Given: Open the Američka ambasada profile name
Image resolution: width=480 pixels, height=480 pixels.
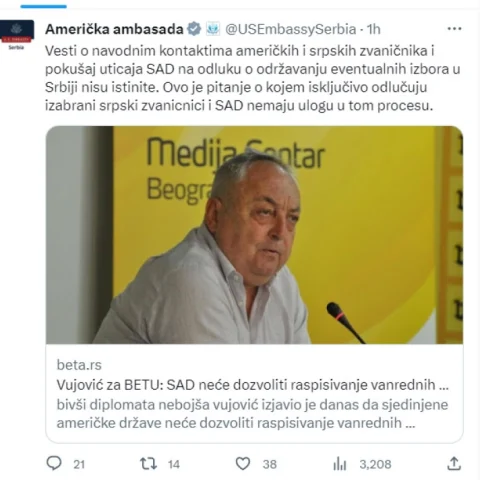Looking at the screenshot, I should (x=114, y=29).
